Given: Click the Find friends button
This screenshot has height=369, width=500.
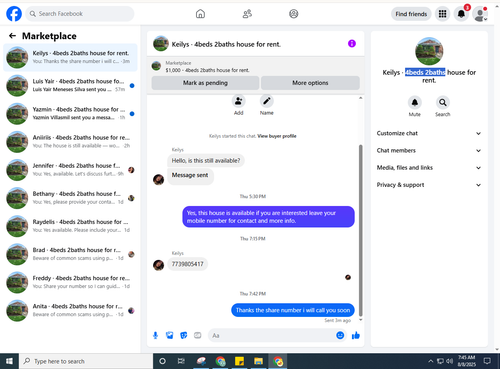Looking at the screenshot, I should pos(411,14).
